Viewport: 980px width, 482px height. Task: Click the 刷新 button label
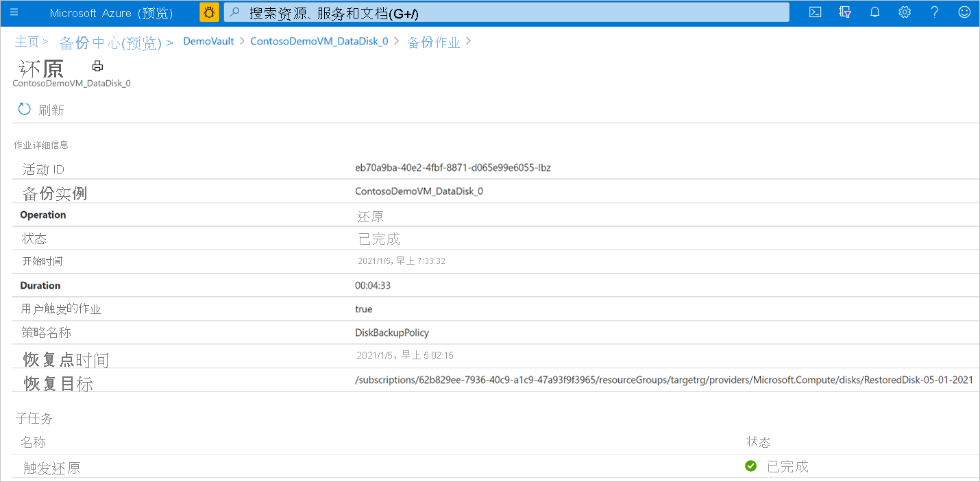51,110
